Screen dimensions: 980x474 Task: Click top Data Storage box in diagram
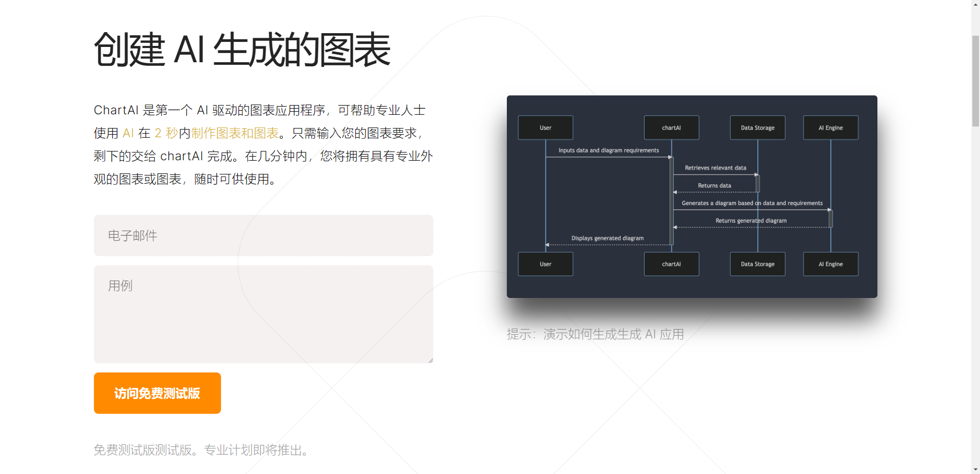pos(757,128)
